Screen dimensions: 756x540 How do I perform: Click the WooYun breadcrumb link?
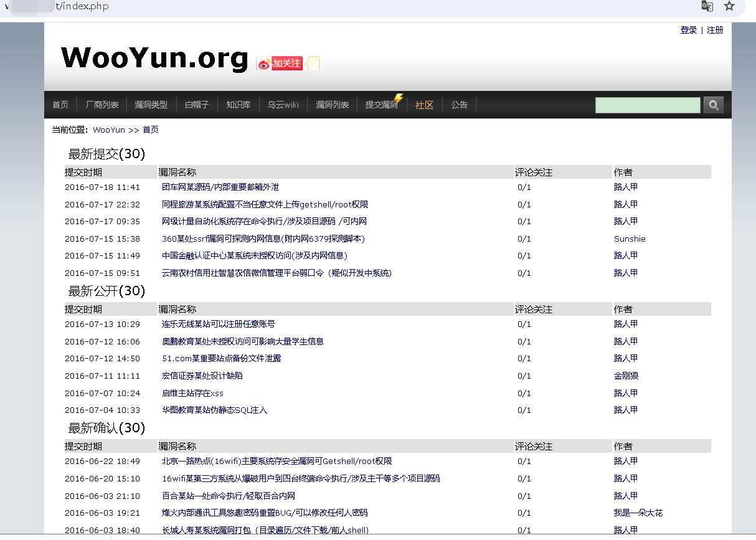[109, 130]
